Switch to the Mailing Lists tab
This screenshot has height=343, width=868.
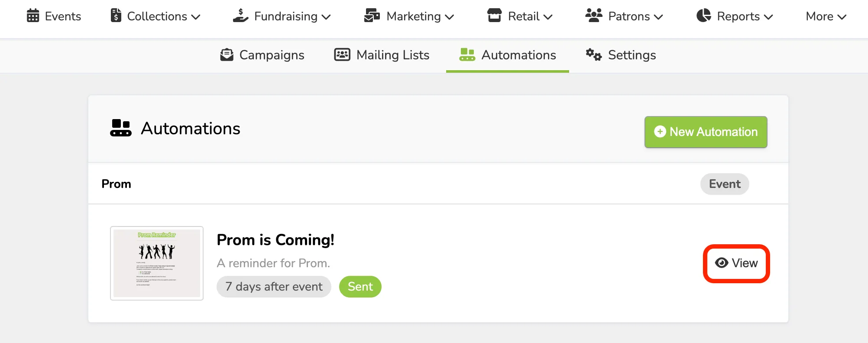coord(382,55)
